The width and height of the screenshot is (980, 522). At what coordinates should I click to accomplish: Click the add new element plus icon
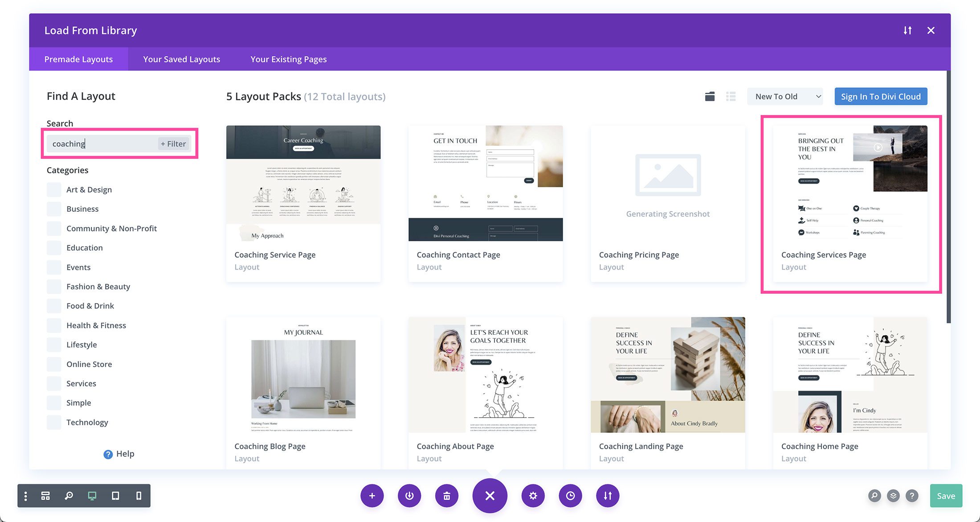[x=372, y=495]
